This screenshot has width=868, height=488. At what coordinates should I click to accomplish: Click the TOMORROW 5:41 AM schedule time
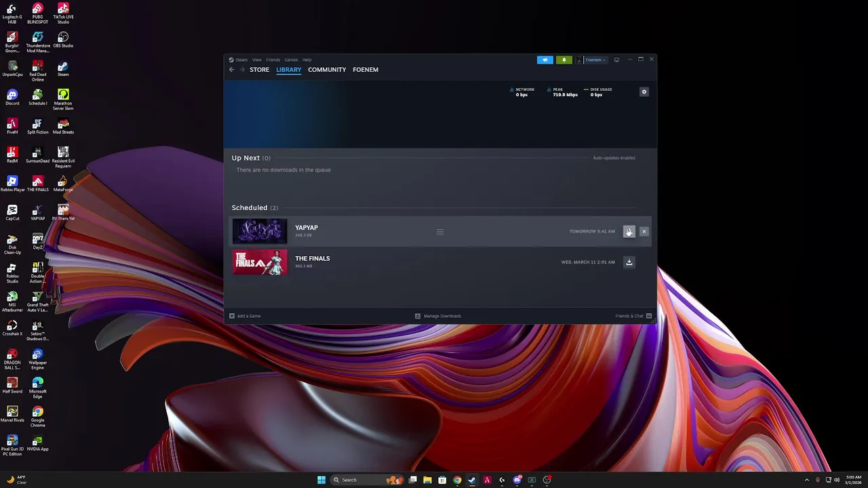pyautogui.click(x=592, y=232)
